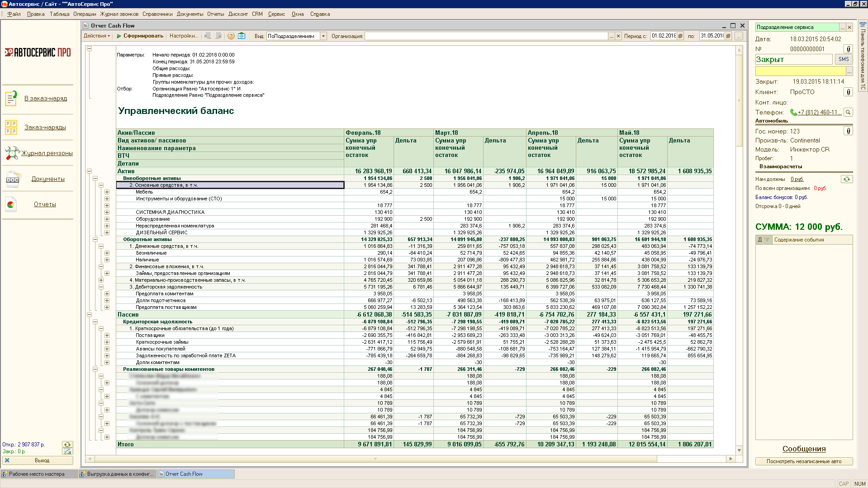Click the email report icon in toolbar
Viewport: 868px width, 488px height.
click(242, 36)
